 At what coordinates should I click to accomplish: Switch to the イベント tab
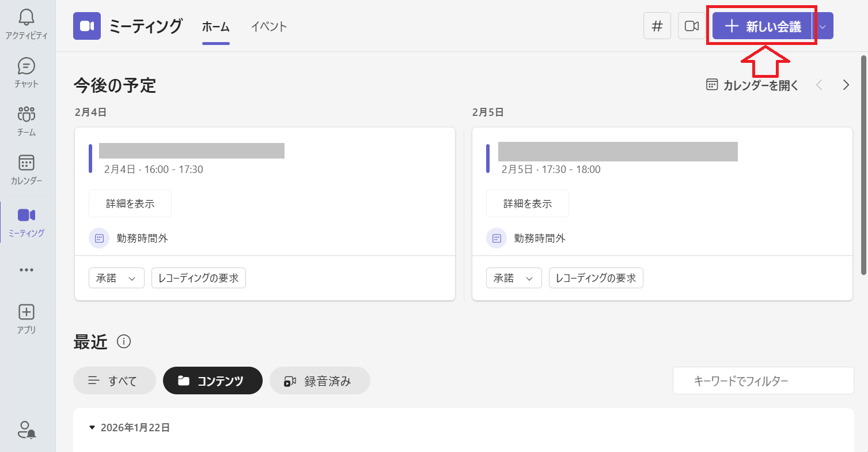268,26
